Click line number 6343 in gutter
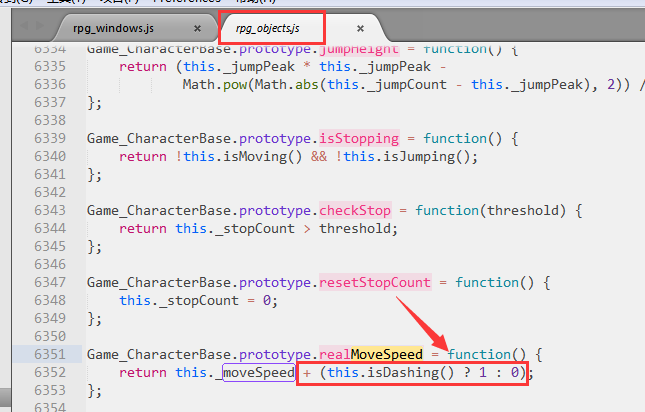This screenshot has width=645, height=412. pyautogui.click(x=50, y=210)
